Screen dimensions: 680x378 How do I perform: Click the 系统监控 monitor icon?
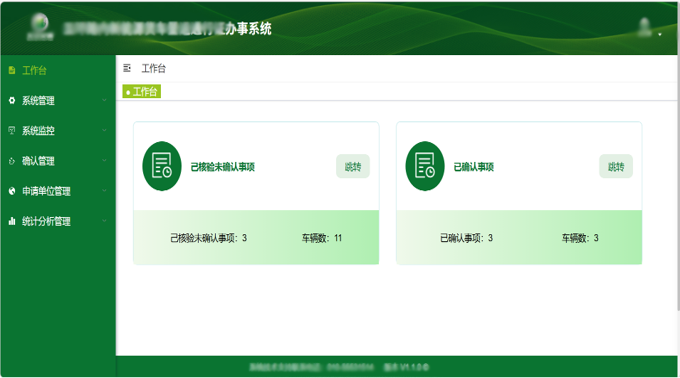click(x=12, y=130)
